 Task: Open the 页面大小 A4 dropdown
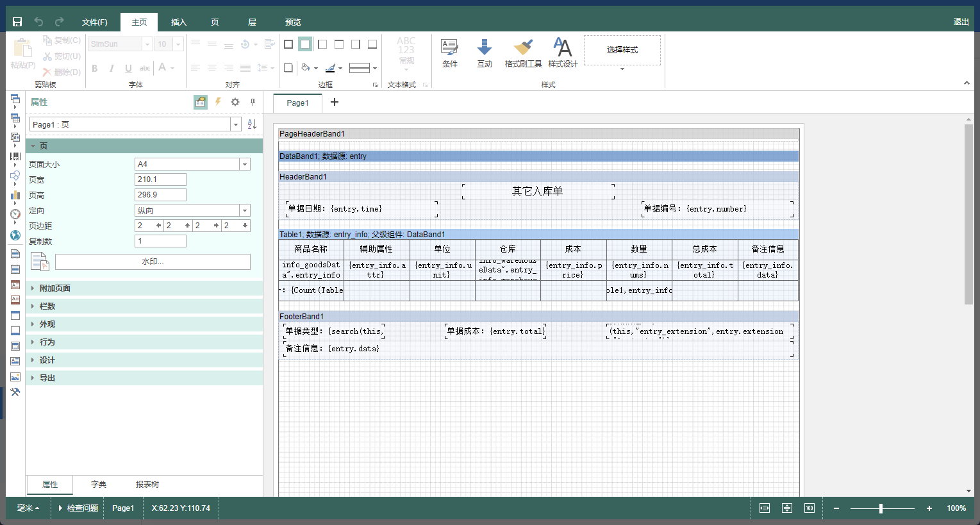245,164
